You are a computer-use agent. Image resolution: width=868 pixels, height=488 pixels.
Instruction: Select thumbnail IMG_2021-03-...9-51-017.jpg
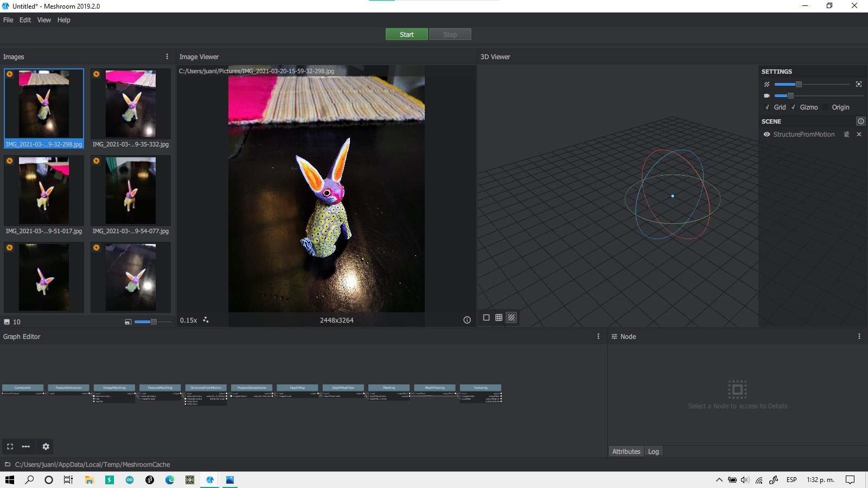[x=44, y=191]
